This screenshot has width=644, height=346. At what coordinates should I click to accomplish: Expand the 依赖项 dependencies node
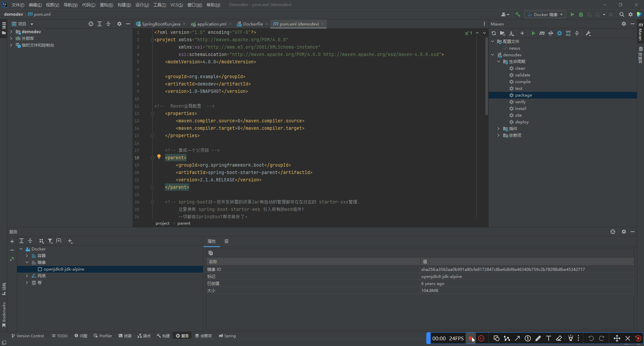(499, 135)
